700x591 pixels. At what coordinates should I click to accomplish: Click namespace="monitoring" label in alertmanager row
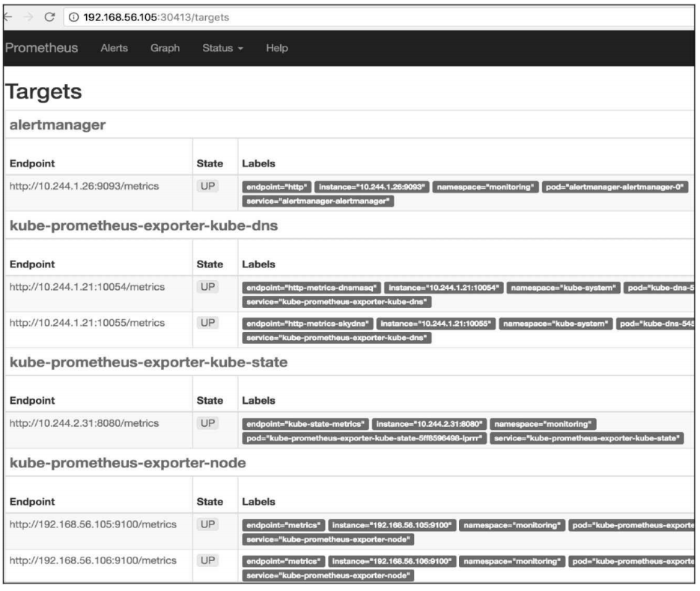(485, 187)
